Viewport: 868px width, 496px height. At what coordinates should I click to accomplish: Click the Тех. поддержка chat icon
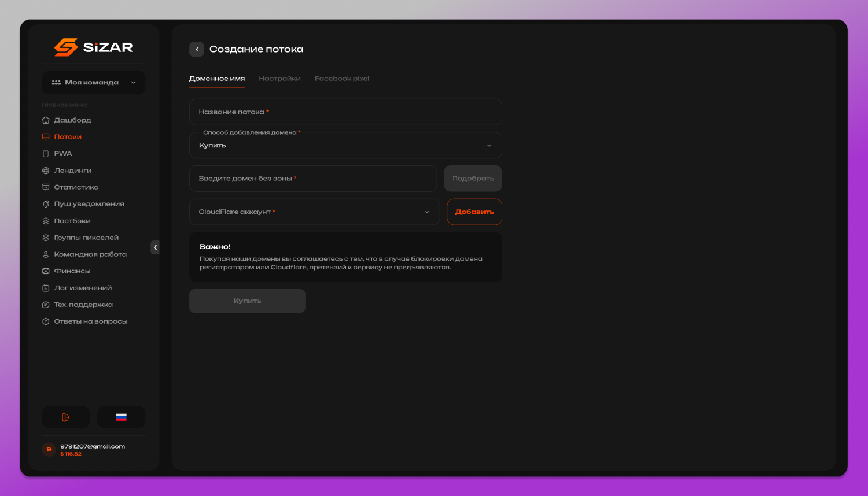[x=46, y=305]
